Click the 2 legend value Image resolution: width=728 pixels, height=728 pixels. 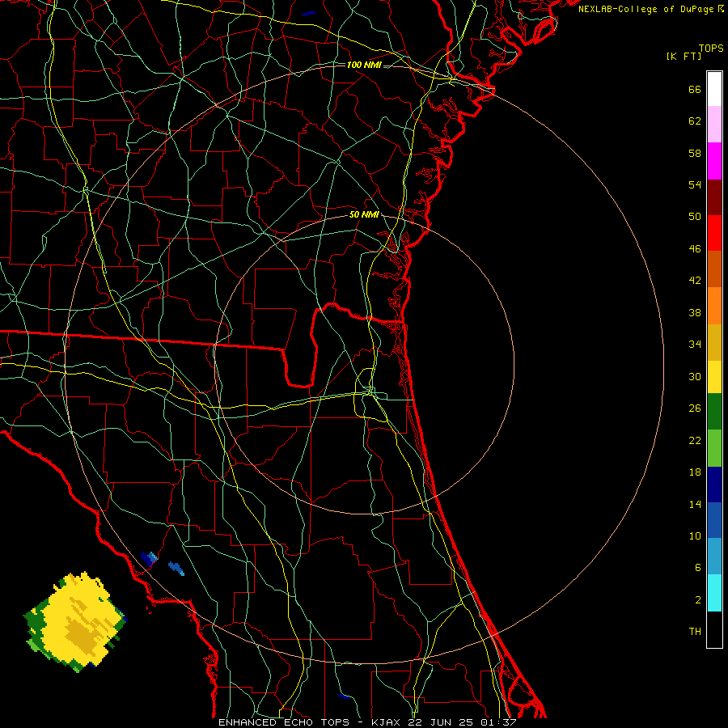click(698, 599)
